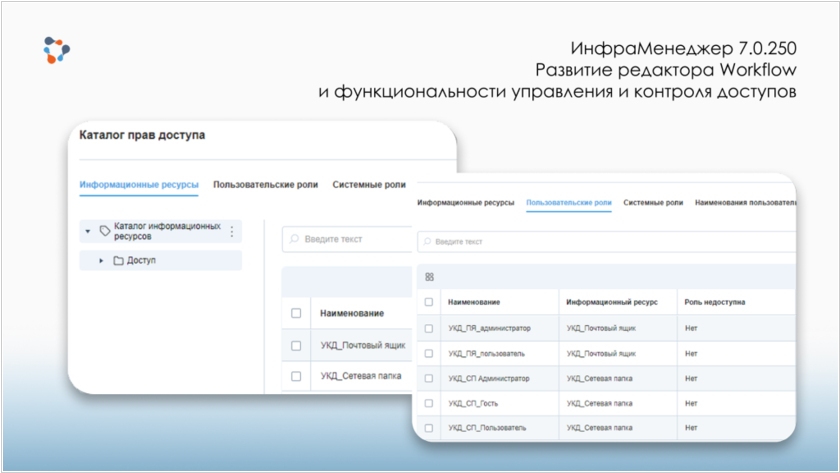Image resolution: width=840 pixels, height=473 pixels.
Task: Click the Наименование column header in the roles table
Action: [474, 302]
